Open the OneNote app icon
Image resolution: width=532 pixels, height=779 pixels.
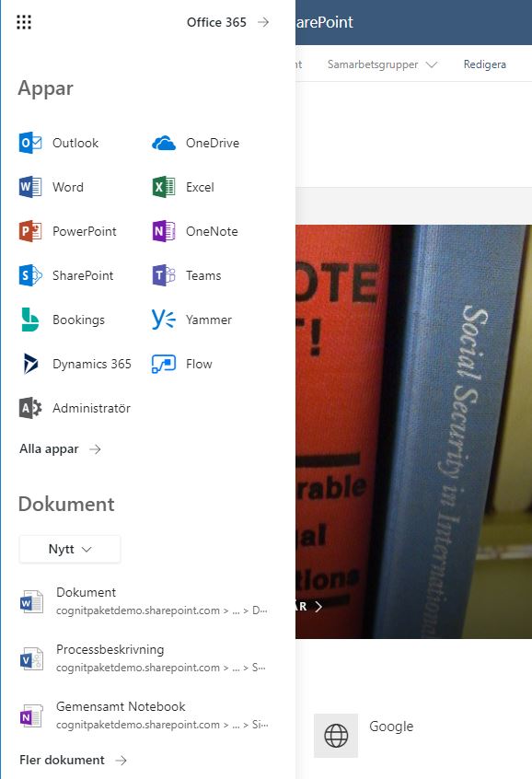tap(164, 231)
